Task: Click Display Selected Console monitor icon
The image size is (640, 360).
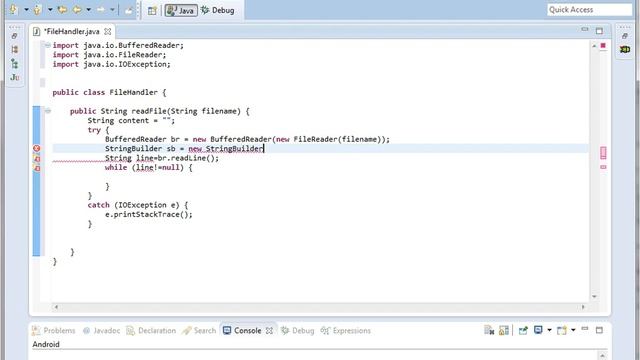Action: 538,330
